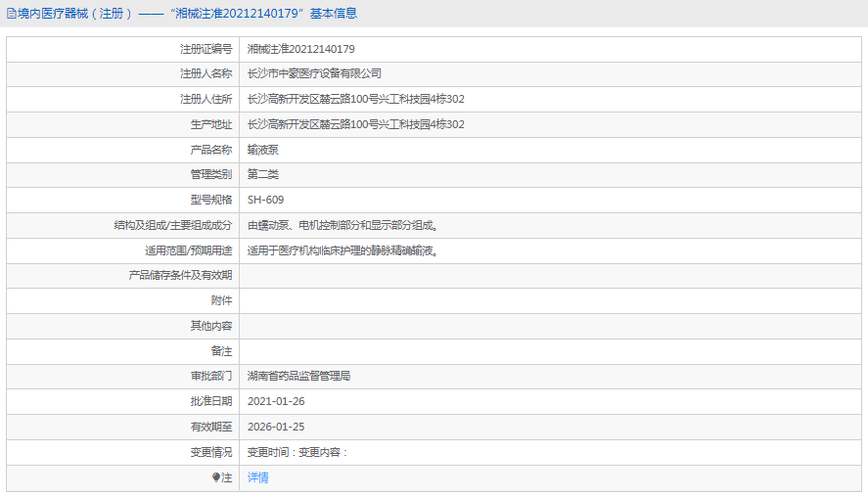
Task: Select registrant name 长沙市中豪医疗设备有限公司
Action: [314, 73]
